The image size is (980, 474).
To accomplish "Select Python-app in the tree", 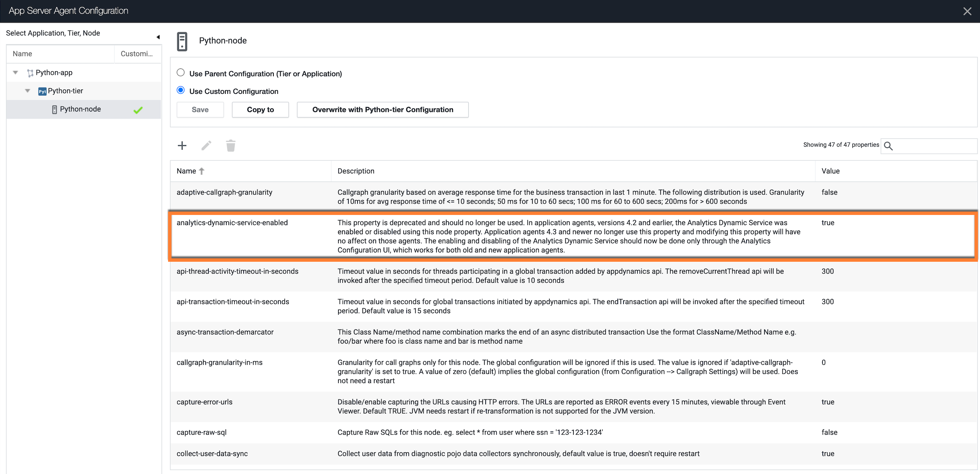I will tap(54, 72).
